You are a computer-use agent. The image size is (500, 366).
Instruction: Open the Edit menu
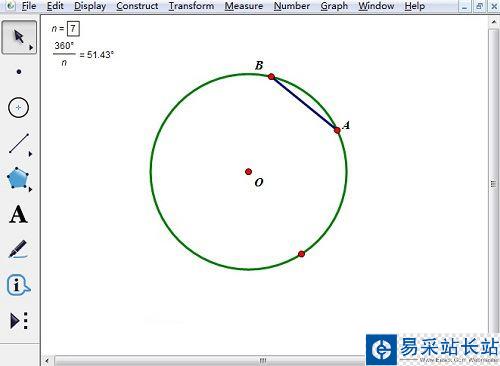point(55,6)
